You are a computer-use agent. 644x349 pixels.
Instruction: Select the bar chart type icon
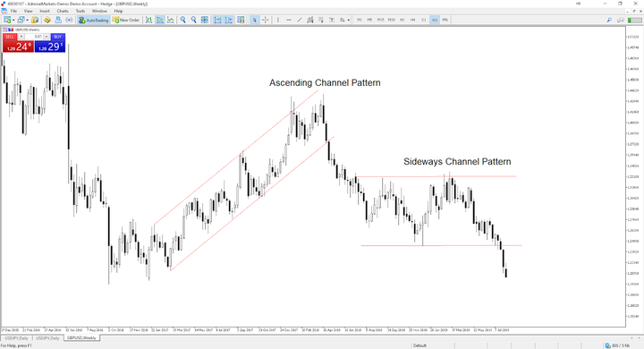[x=148, y=20]
